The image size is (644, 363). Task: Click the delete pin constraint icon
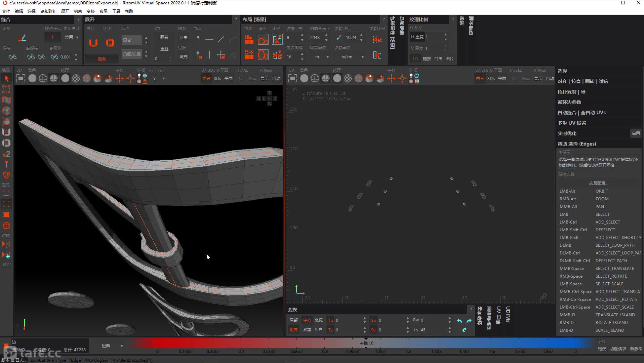[x=199, y=55]
